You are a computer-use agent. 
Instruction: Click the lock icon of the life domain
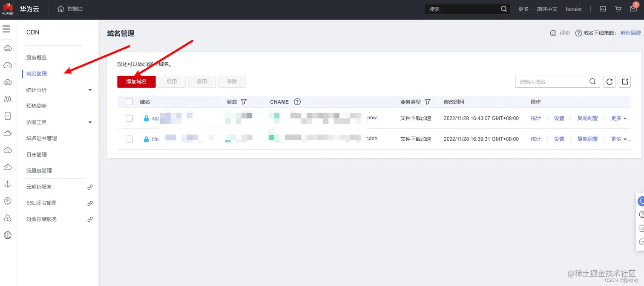(146, 139)
